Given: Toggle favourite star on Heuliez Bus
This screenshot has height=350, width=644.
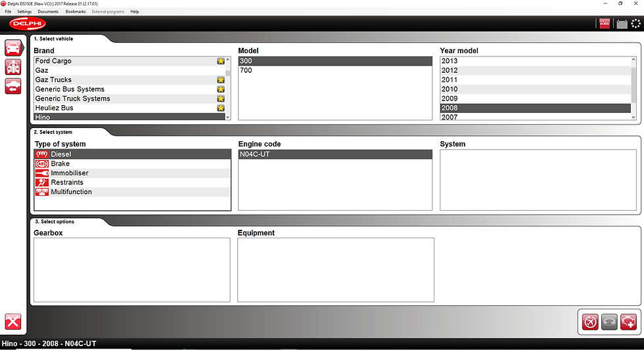Looking at the screenshot, I should (221, 108).
